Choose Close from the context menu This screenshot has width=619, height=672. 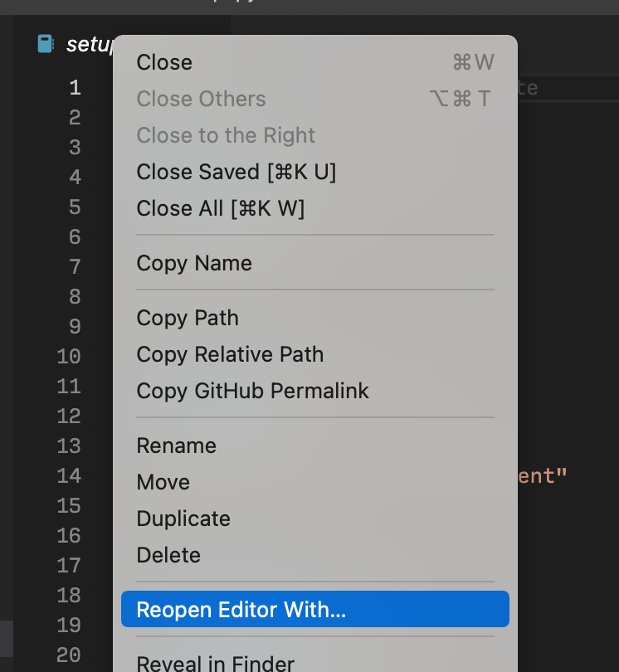(x=164, y=62)
